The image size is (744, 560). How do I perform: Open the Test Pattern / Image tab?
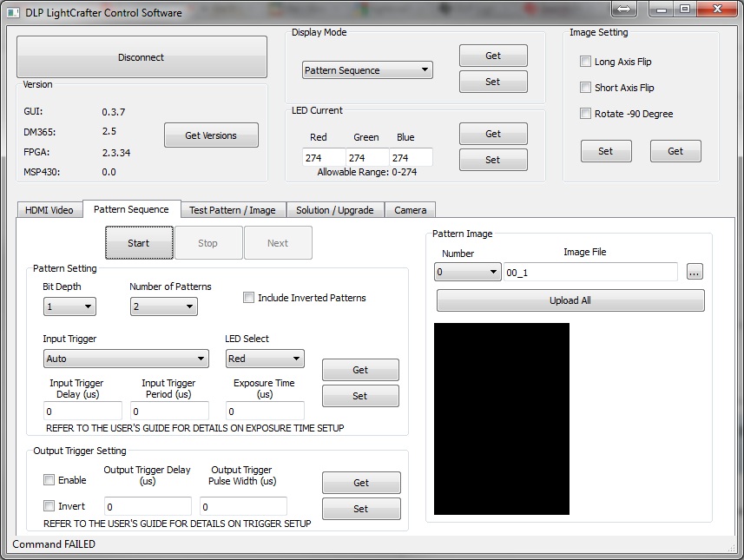(x=233, y=210)
